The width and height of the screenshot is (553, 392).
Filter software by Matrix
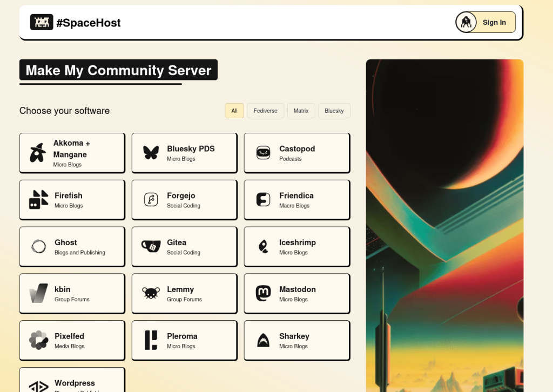point(301,111)
